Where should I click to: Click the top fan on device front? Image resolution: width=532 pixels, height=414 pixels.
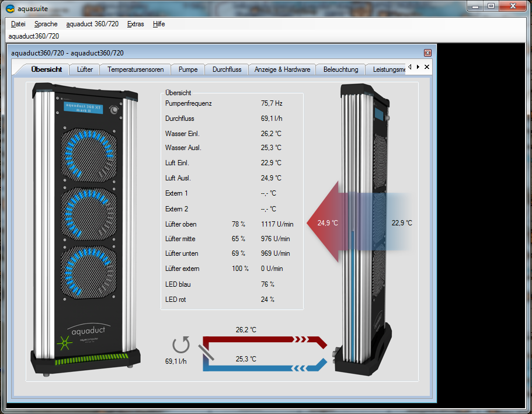point(89,155)
